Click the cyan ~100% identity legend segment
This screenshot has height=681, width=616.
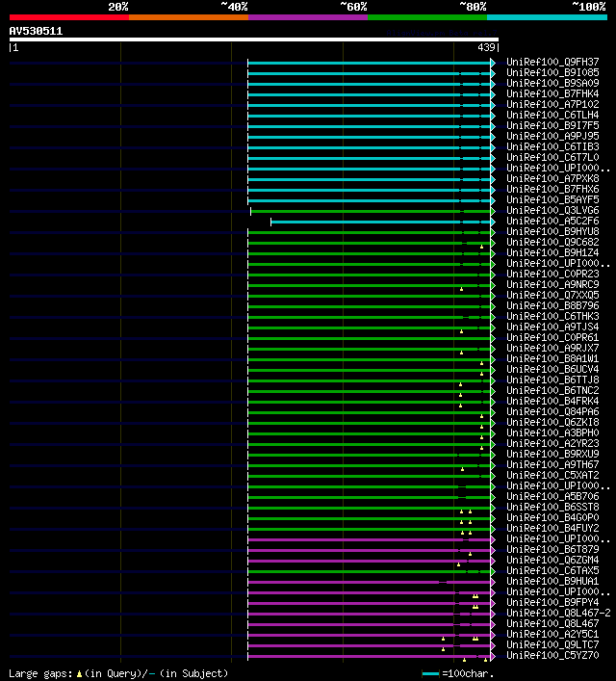point(547,17)
